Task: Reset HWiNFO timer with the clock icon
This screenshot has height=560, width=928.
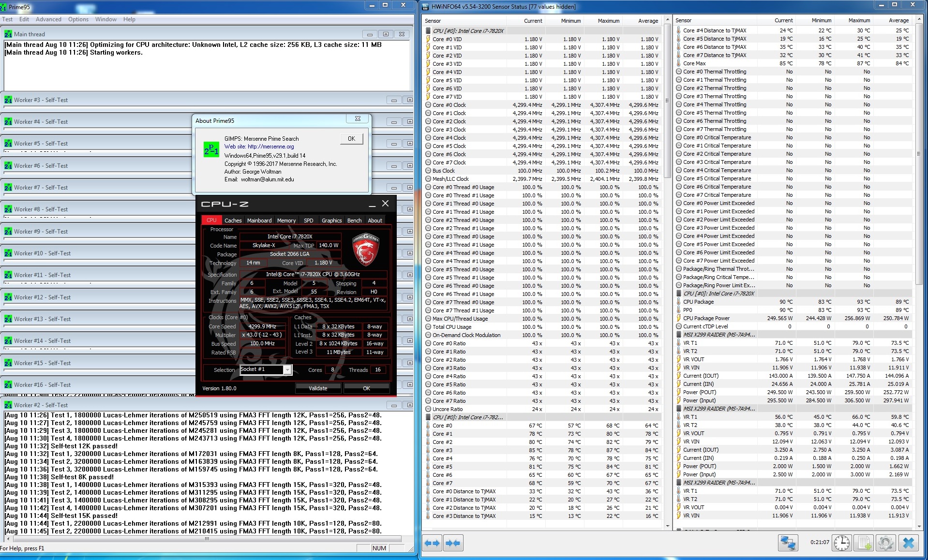Action: click(x=842, y=543)
